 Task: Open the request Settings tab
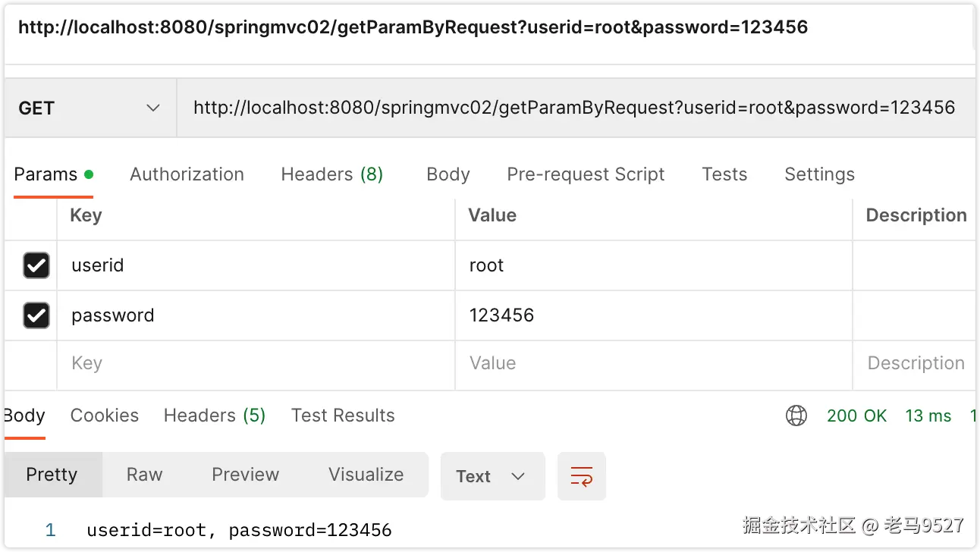818,174
